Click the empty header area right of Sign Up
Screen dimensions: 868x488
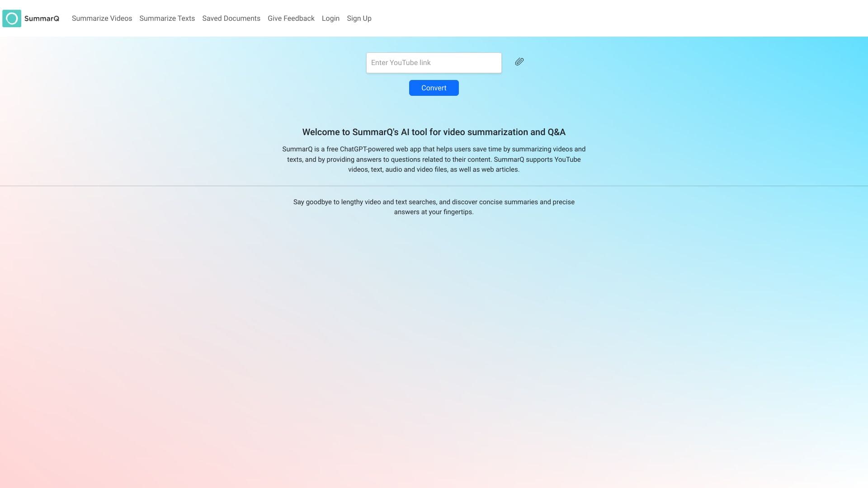633,19
